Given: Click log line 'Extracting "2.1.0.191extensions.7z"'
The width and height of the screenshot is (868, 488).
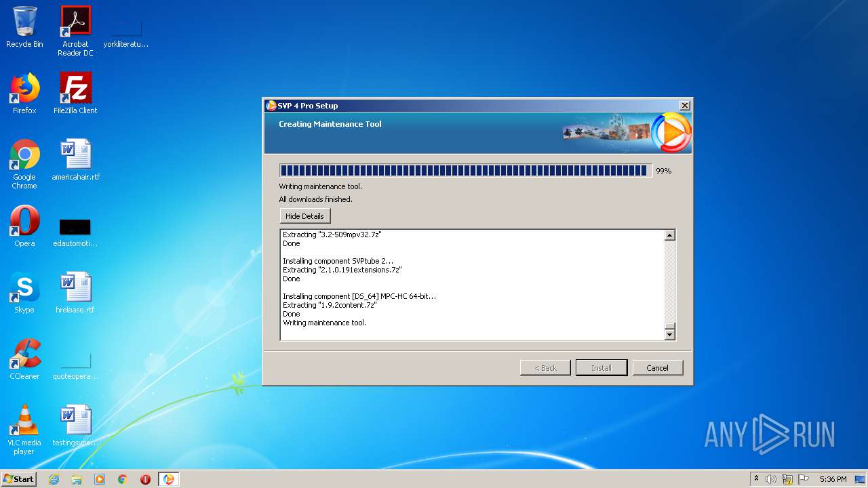Looking at the screenshot, I should tap(342, 270).
